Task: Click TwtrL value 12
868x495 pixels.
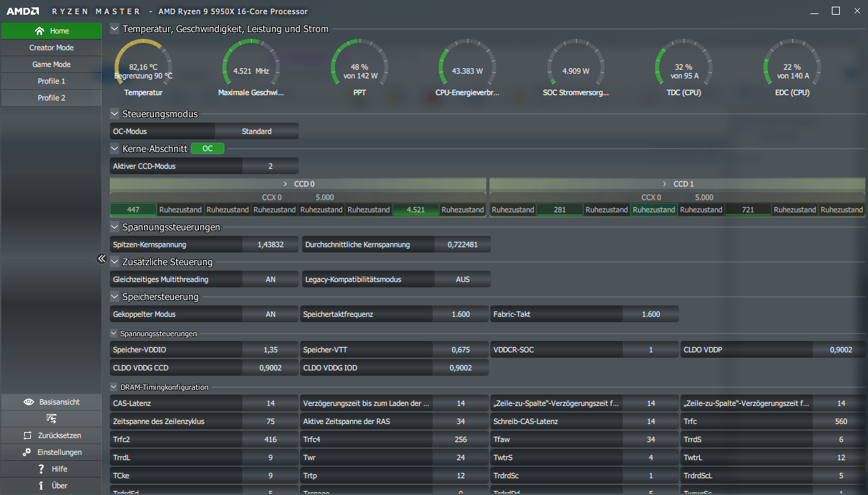Action: pyautogui.click(x=841, y=457)
